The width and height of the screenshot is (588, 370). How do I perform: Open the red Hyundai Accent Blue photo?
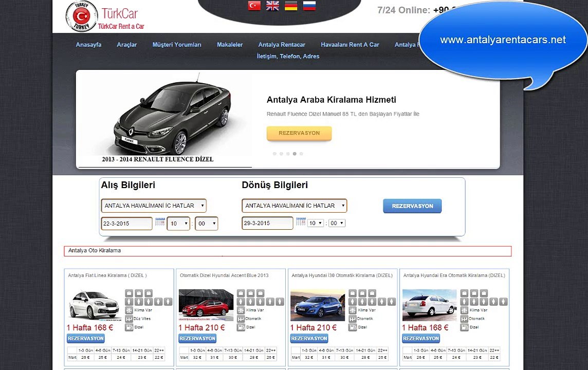(206, 305)
